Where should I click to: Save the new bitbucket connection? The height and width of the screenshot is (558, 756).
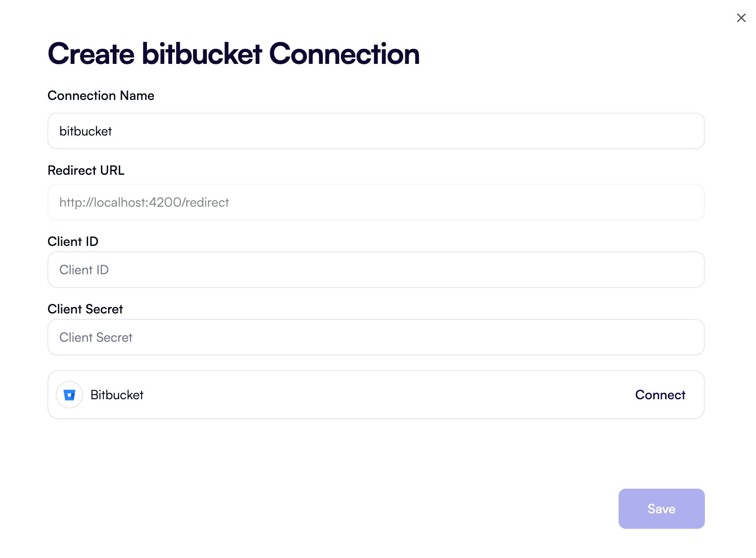[x=661, y=508]
